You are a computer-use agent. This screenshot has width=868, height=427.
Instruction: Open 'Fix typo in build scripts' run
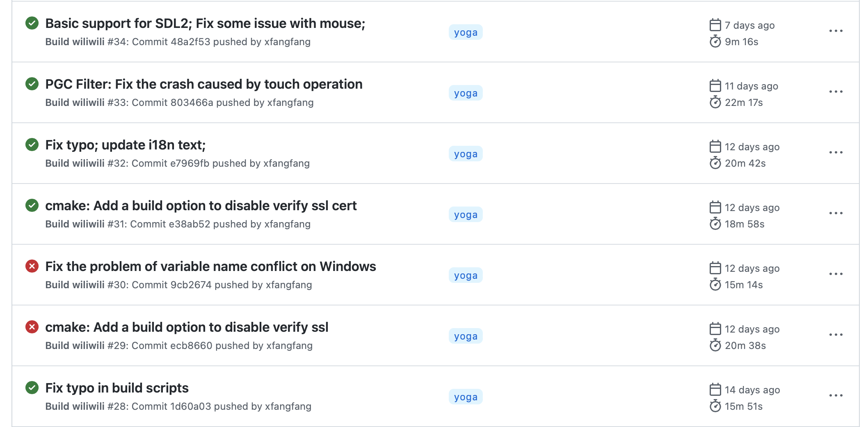[117, 388]
